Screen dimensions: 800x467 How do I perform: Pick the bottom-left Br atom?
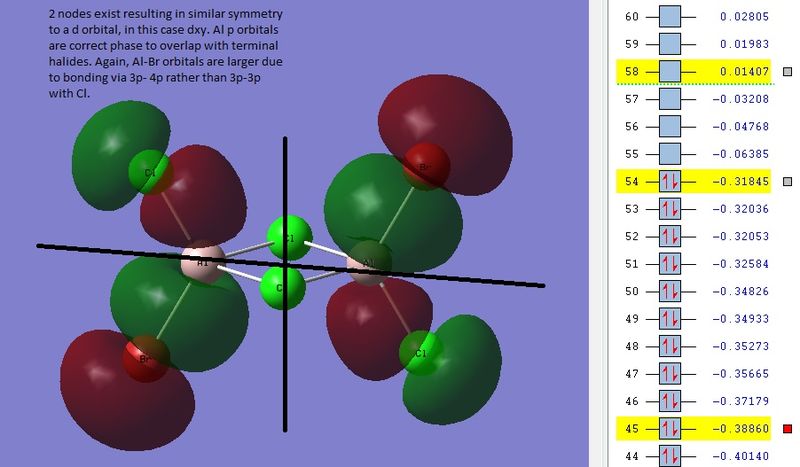pos(146,359)
